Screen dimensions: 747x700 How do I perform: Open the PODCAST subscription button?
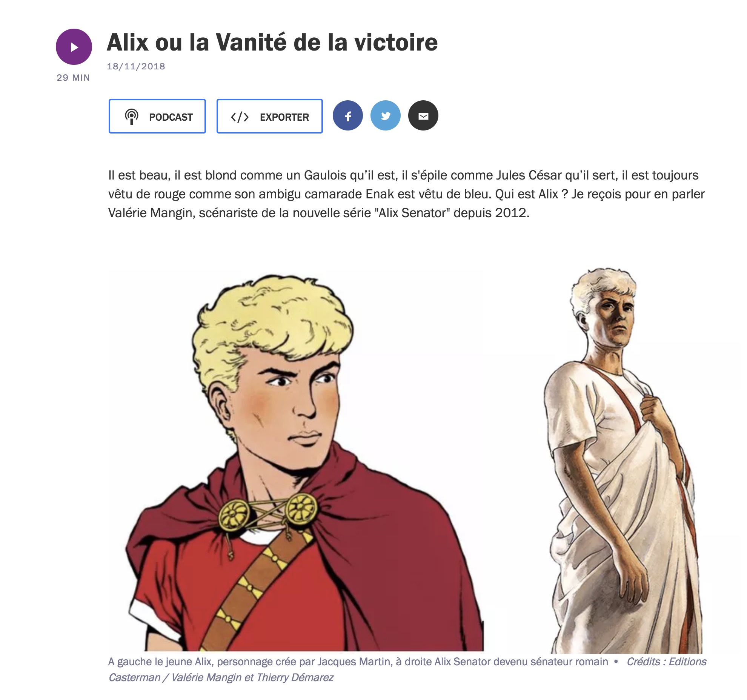pos(157,116)
